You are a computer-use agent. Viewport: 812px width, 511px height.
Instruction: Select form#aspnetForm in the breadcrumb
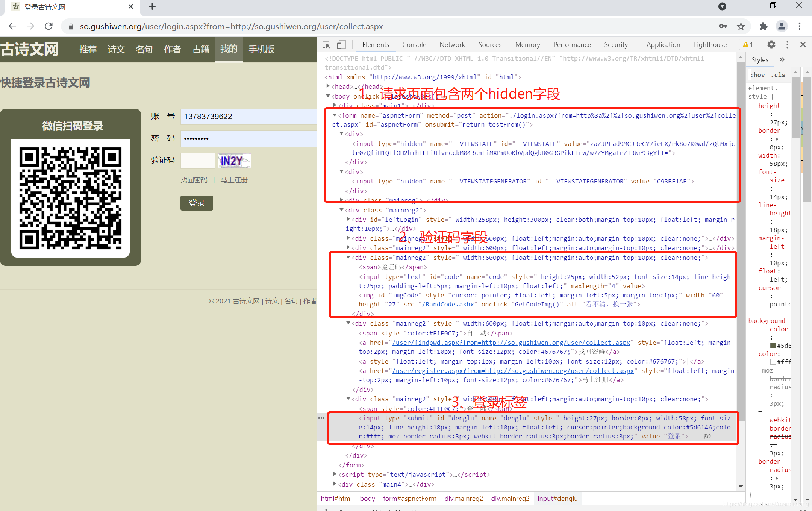[409, 498]
